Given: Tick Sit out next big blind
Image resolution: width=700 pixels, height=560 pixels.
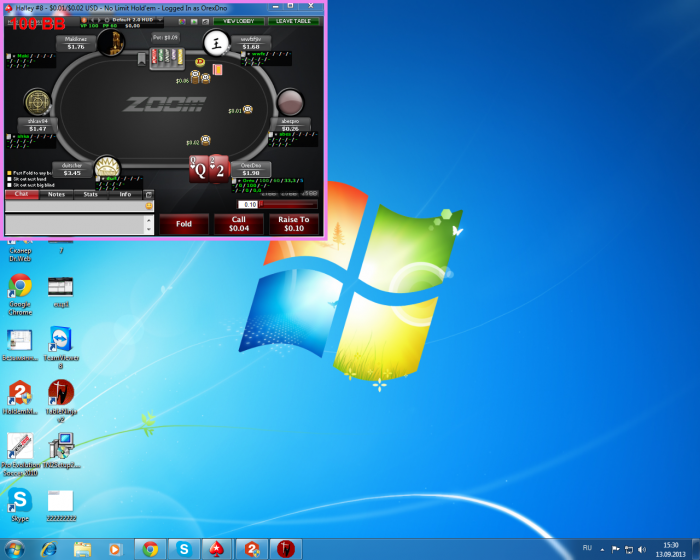Looking at the screenshot, I should [9, 185].
